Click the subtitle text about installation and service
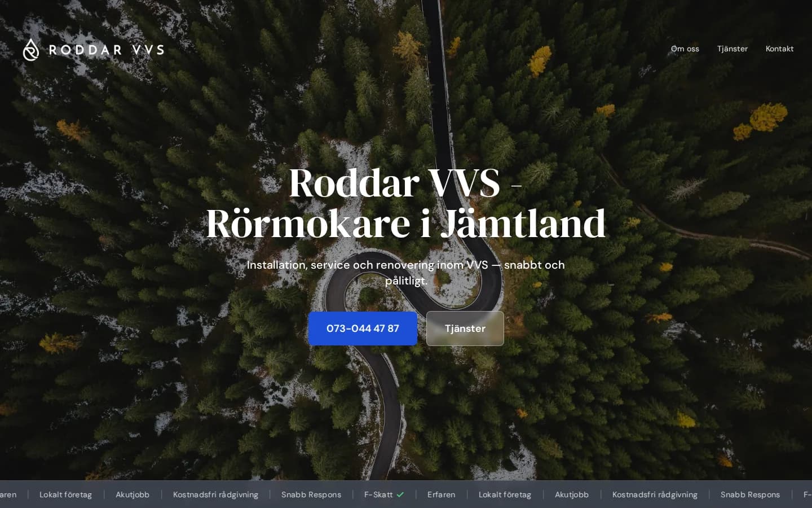Viewport: 812px width, 508px height. click(406, 273)
